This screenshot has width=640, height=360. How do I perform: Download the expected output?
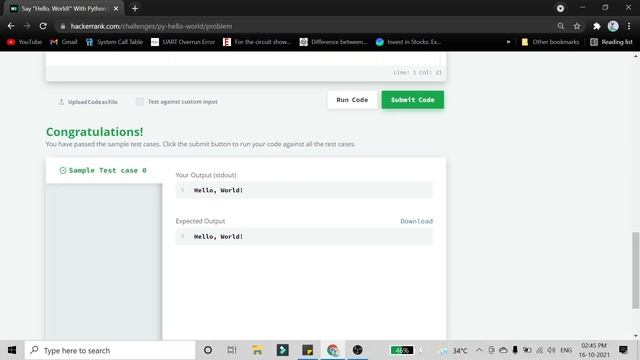pos(416,221)
